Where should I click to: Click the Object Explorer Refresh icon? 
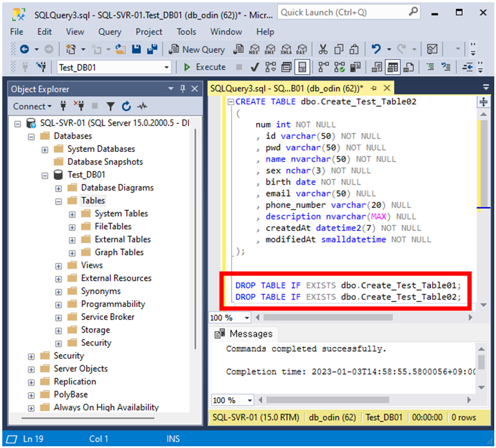126,106
